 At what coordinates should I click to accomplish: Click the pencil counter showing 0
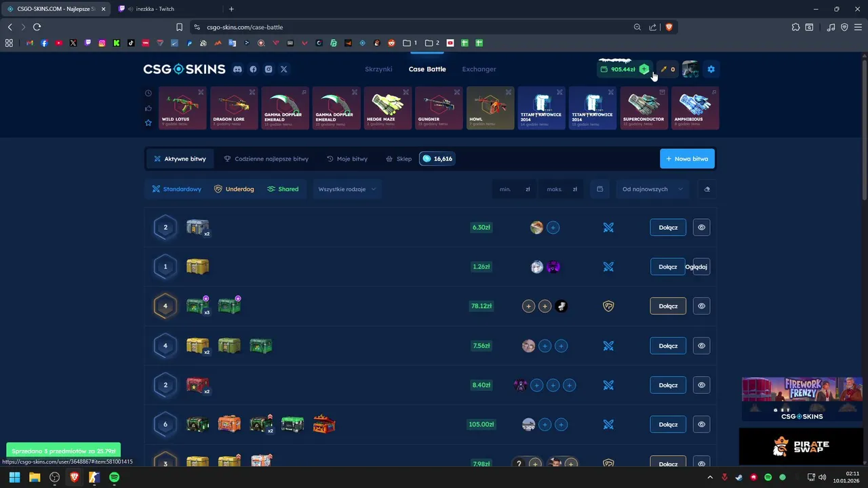(x=667, y=69)
